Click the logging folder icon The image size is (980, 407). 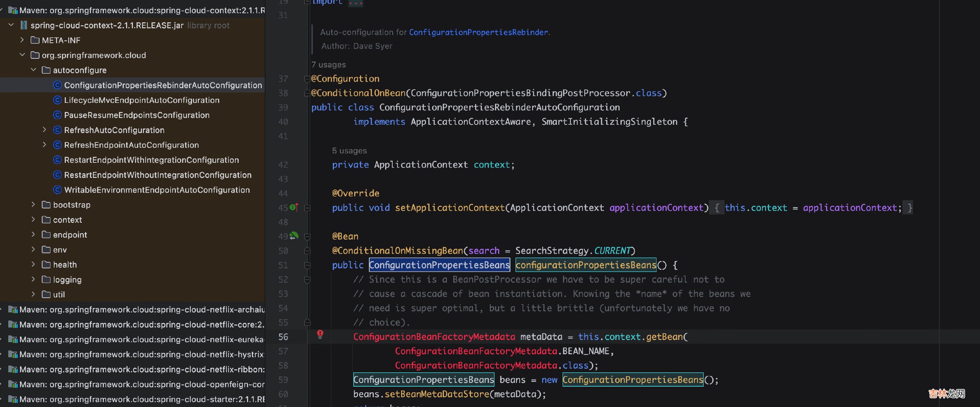pos(46,280)
